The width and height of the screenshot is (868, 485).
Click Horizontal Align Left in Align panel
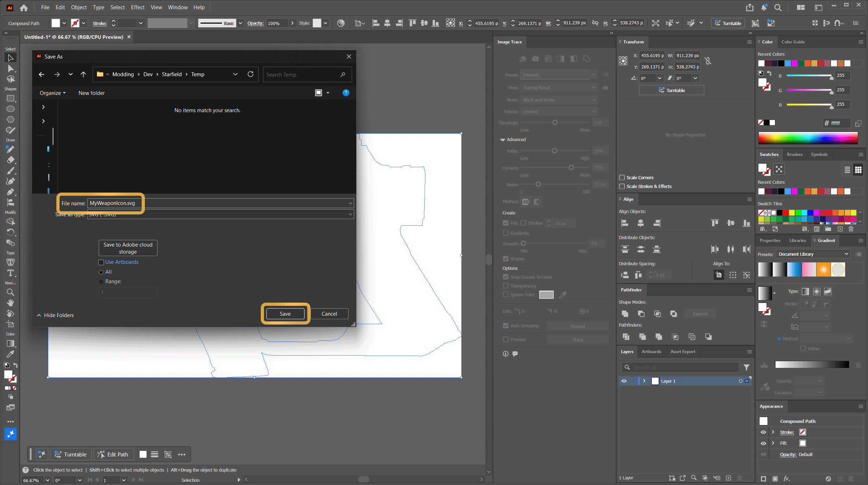tap(624, 223)
